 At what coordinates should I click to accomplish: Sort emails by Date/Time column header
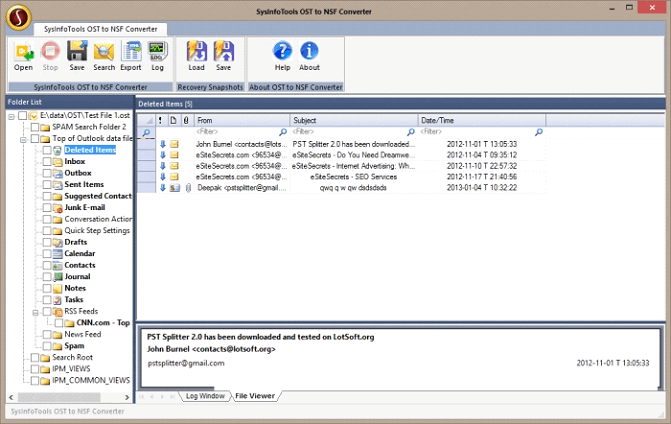click(482, 121)
